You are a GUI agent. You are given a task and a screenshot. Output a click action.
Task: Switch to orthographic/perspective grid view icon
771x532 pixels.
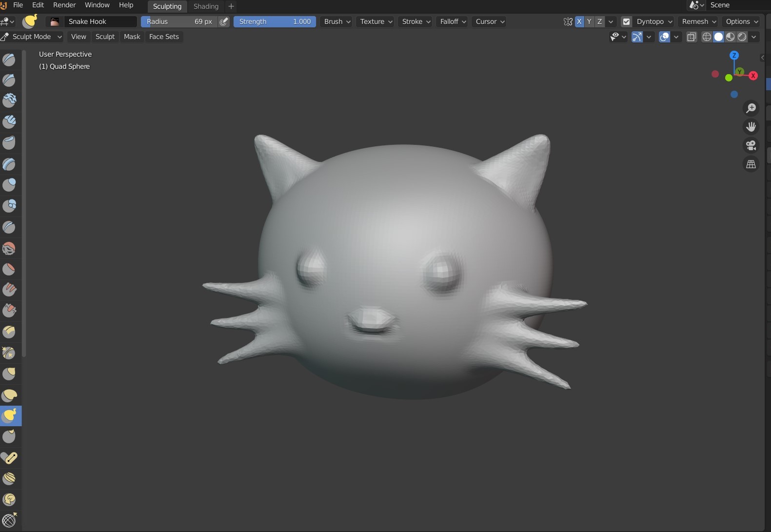click(751, 164)
